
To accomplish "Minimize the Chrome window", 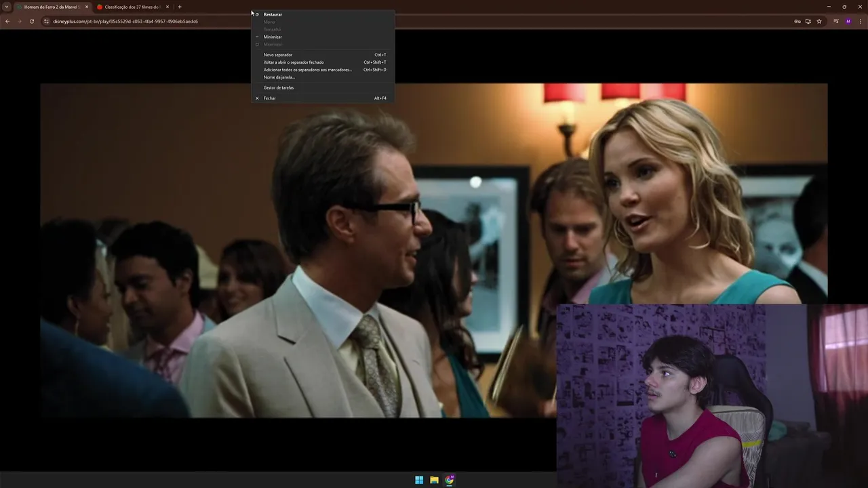I will (829, 7).
